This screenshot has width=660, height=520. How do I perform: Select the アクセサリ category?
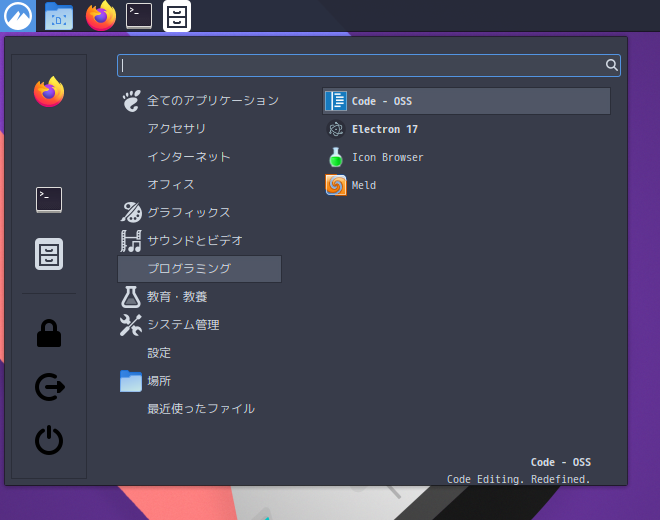point(200,128)
